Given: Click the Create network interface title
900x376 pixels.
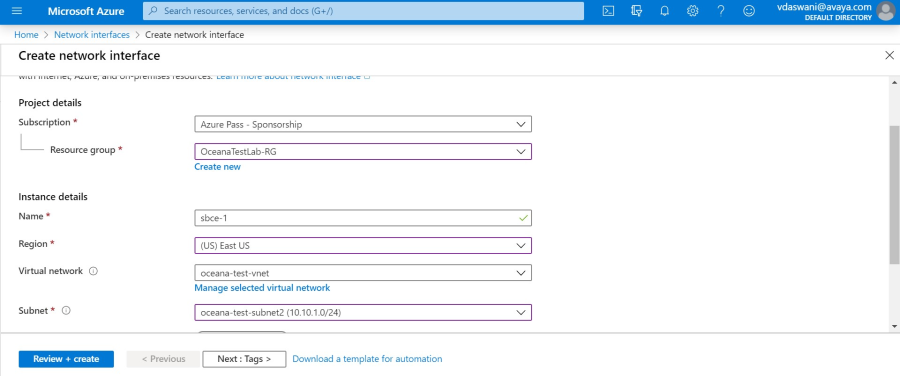Looking at the screenshot, I should (x=89, y=56).
